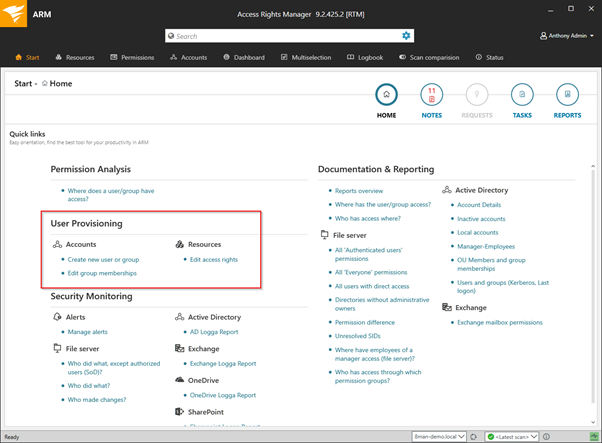The height and width of the screenshot is (443, 602).
Task: Click the File server icon under Security Monitoring
Action: tap(57, 348)
